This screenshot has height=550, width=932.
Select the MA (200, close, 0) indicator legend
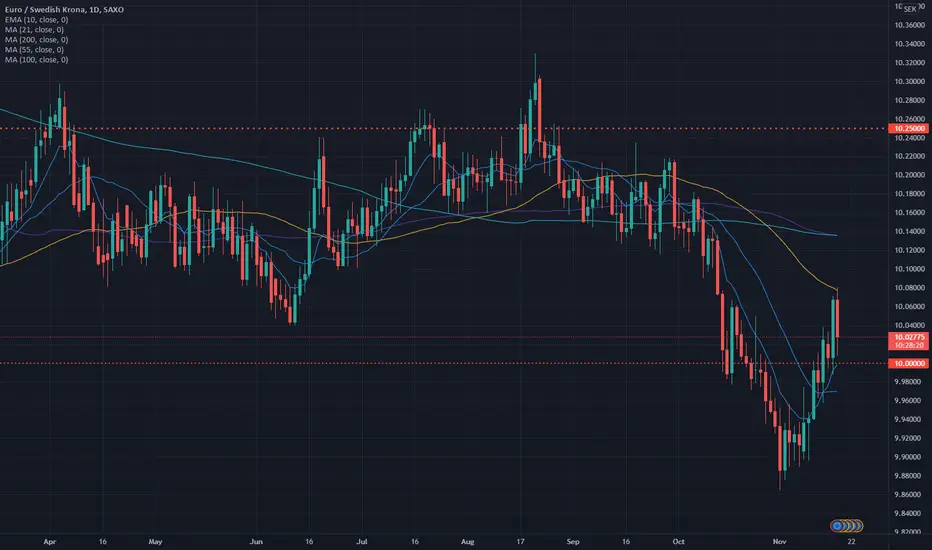(36, 40)
